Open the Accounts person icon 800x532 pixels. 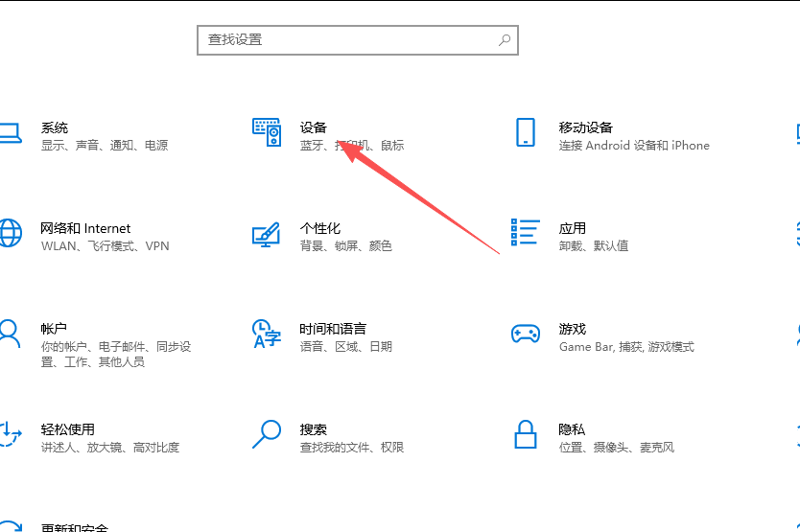(x=10, y=334)
